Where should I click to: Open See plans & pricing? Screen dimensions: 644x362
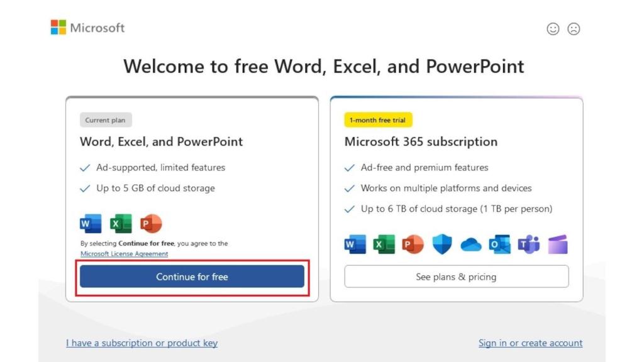pos(456,277)
